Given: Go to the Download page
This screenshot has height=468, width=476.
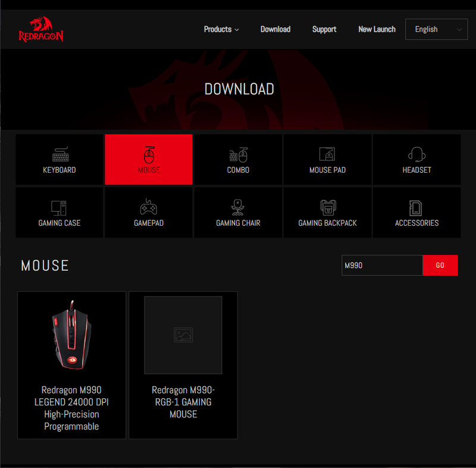Looking at the screenshot, I should click(275, 29).
